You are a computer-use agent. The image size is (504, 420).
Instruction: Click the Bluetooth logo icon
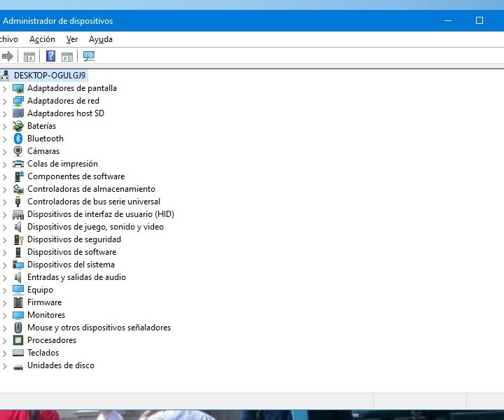(18, 139)
